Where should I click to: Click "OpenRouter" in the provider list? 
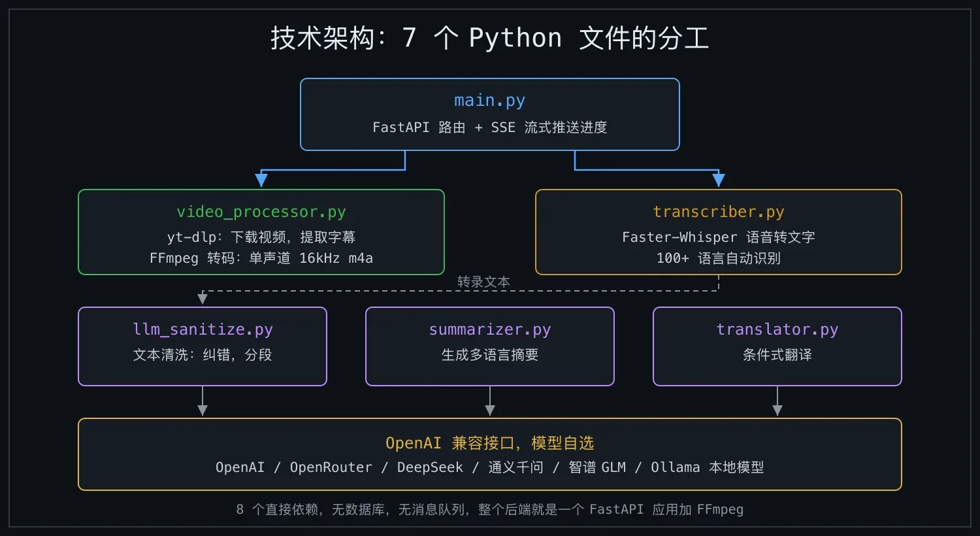click(331, 467)
